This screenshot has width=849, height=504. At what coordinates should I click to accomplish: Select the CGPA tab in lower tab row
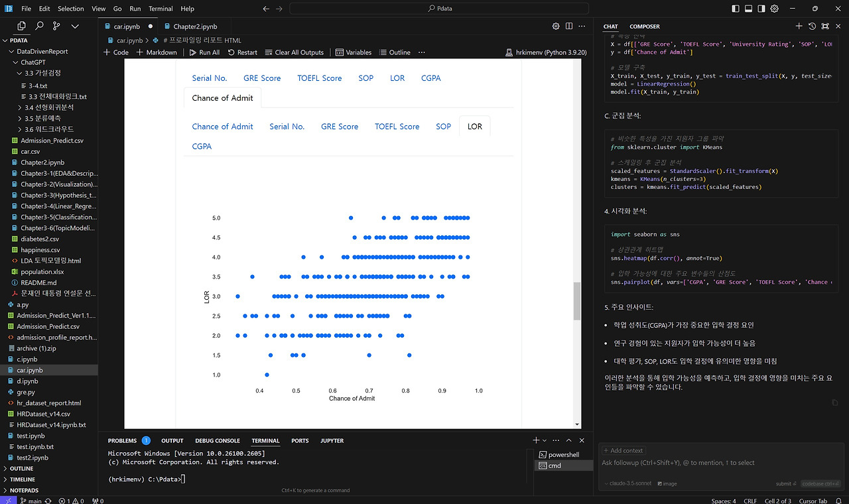tap(202, 146)
